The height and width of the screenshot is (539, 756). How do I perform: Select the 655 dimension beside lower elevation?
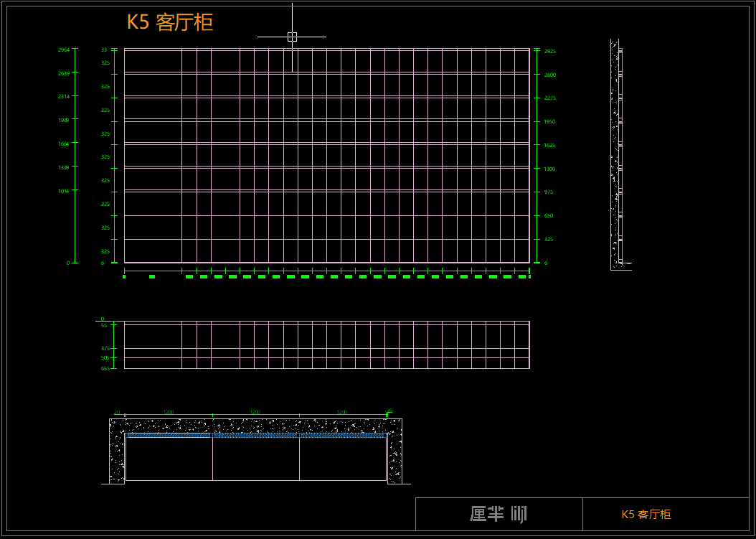pyautogui.click(x=105, y=368)
